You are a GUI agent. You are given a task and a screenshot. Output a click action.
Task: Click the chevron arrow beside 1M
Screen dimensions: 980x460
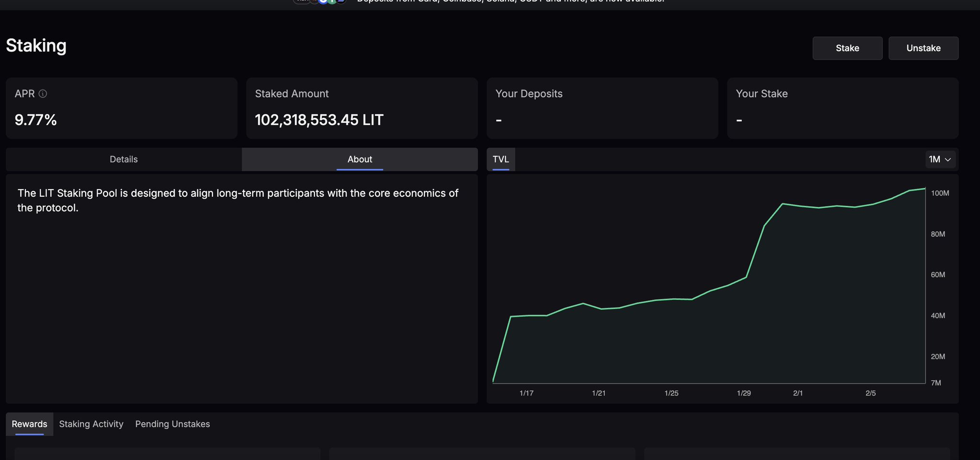click(948, 160)
